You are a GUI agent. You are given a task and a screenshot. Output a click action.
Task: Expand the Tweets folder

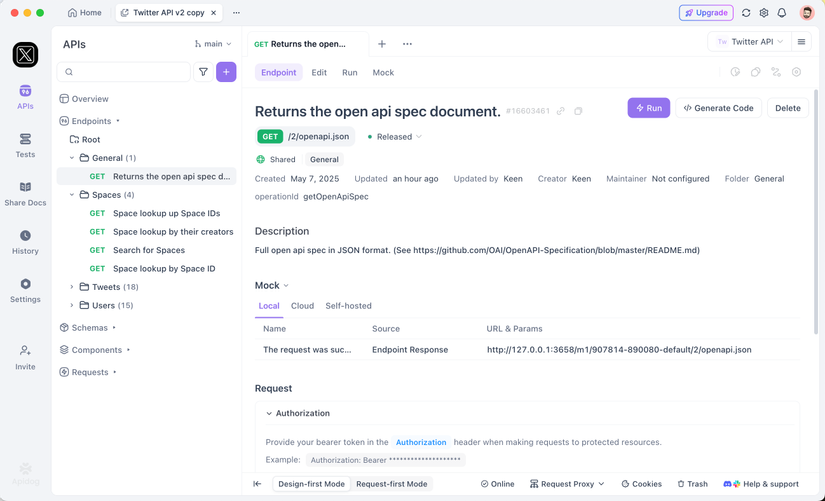(x=72, y=287)
